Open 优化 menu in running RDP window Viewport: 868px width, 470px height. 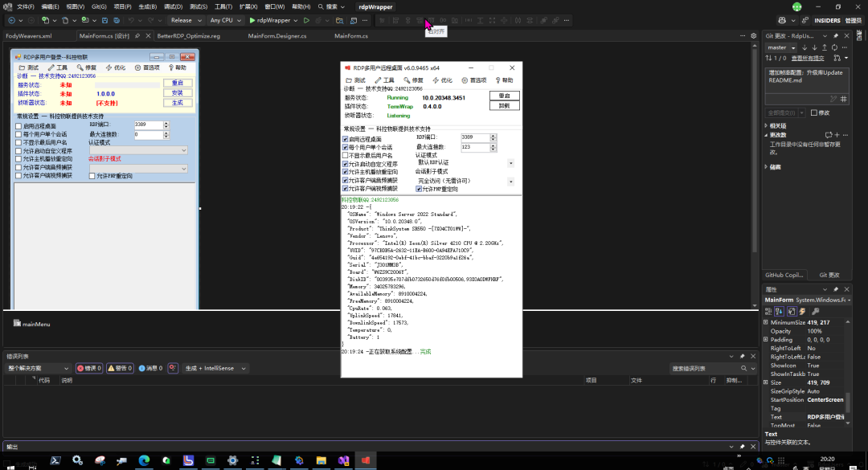(x=442, y=80)
